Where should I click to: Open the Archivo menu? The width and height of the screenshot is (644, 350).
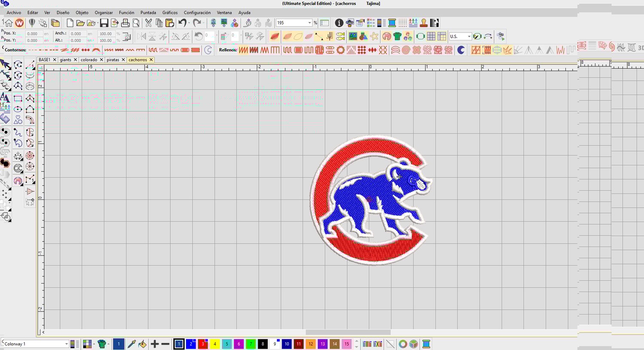(x=14, y=13)
